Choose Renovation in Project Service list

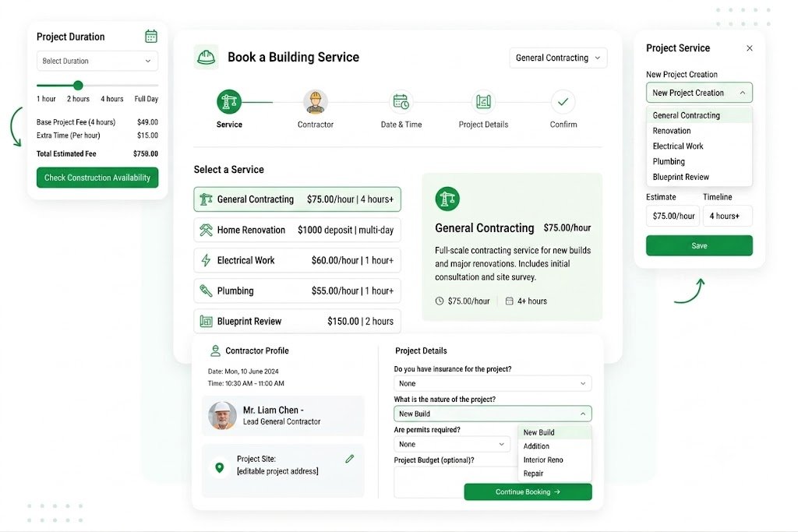[699, 131]
